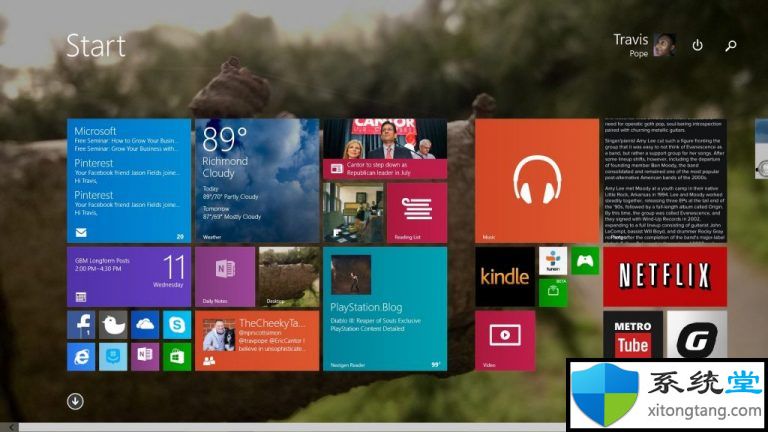768x432 pixels.
Task: Open the small purple OneNote tile
Action: click(145, 357)
